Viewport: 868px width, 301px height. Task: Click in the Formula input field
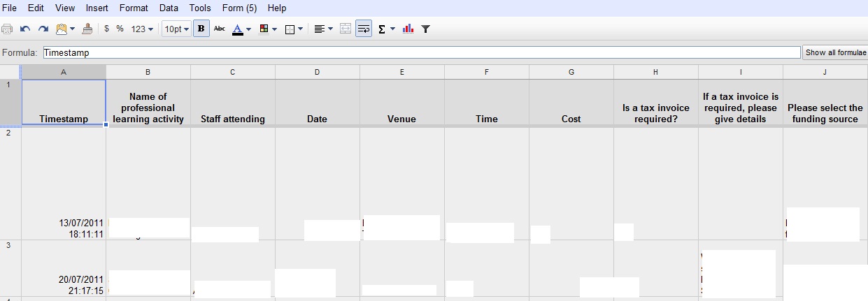point(421,52)
